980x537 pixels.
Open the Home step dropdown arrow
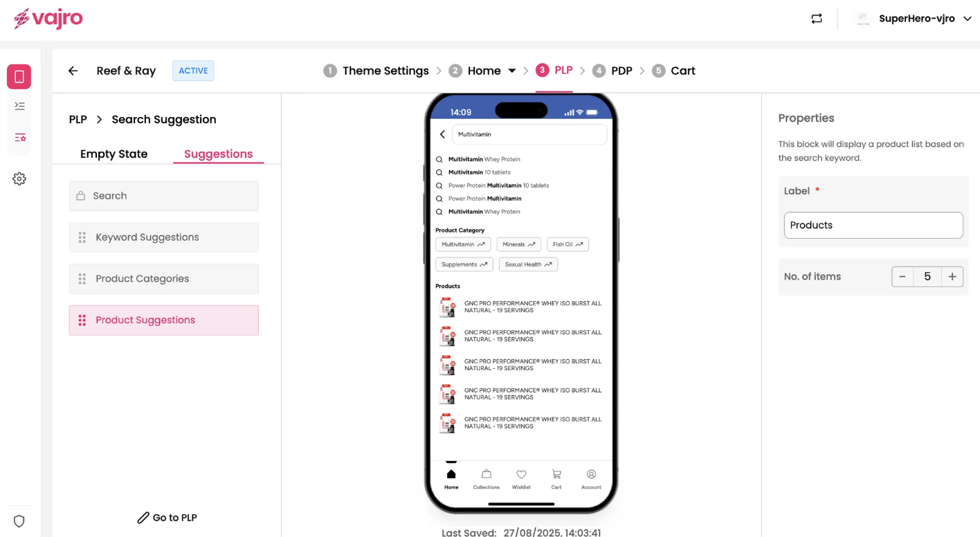coord(512,71)
